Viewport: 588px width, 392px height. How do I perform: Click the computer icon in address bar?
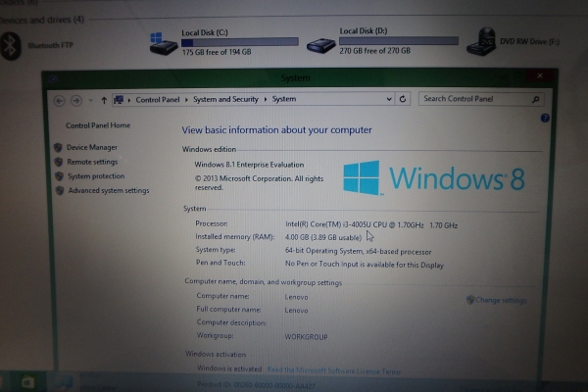coord(119,100)
